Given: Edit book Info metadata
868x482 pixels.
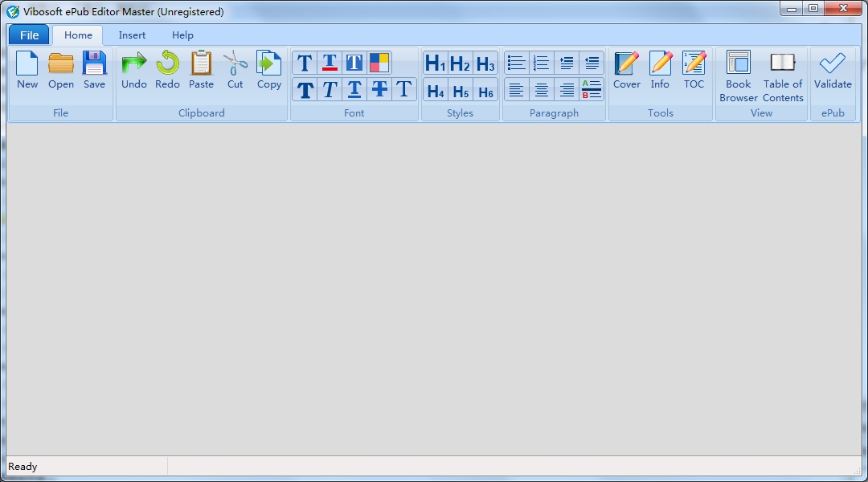Looking at the screenshot, I should (660, 70).
